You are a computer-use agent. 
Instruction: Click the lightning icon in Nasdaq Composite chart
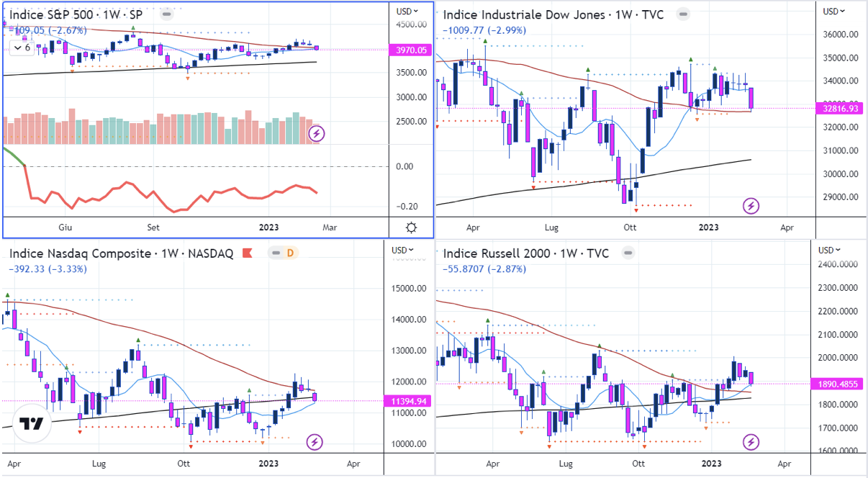tap(314, 442)
